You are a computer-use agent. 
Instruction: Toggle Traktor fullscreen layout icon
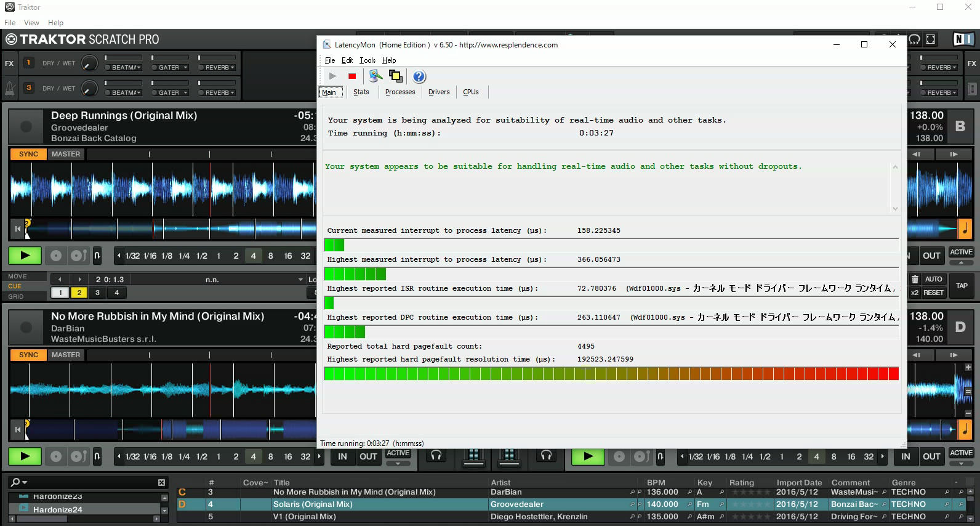(x=931, y=39)
